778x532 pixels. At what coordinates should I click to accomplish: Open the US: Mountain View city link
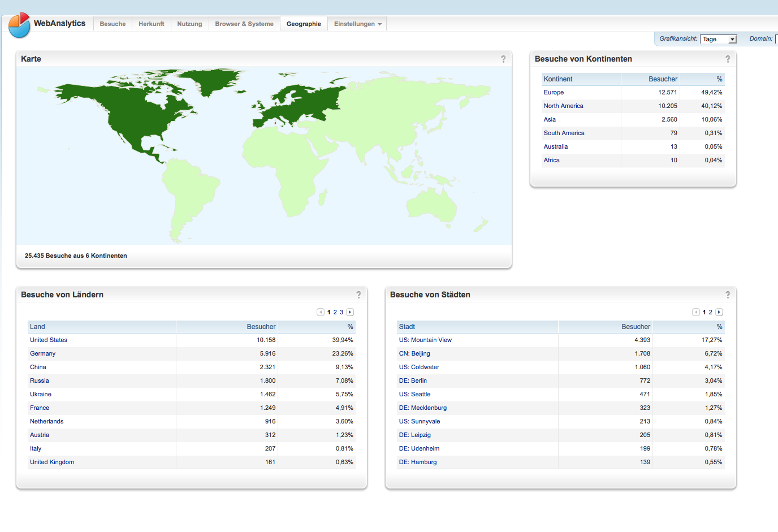[425, 340]
